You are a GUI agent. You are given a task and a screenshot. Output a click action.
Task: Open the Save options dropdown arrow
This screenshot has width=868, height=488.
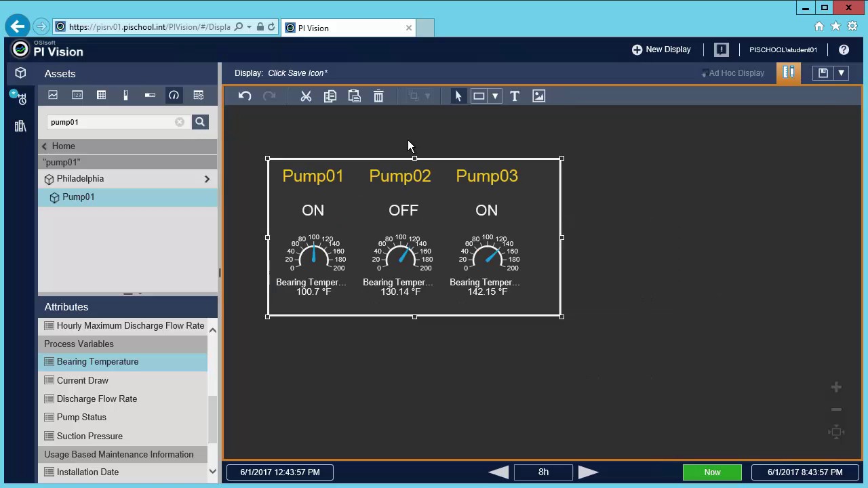coord(841,73)
